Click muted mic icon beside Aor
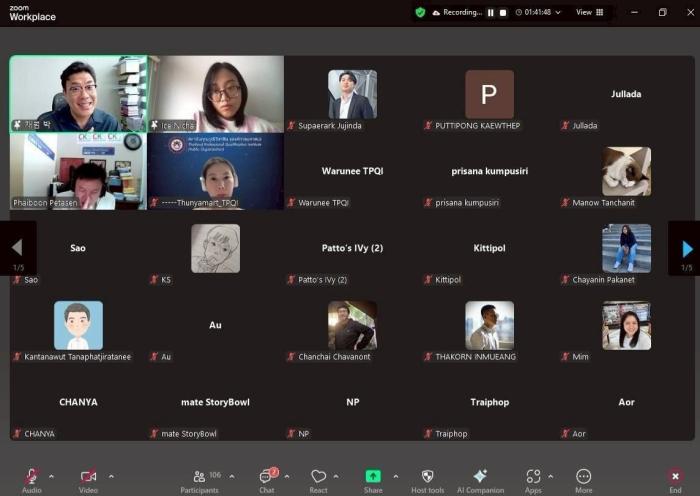Image resolution: width=700 pixels, height=496 pixels. (x=565, y=433)
